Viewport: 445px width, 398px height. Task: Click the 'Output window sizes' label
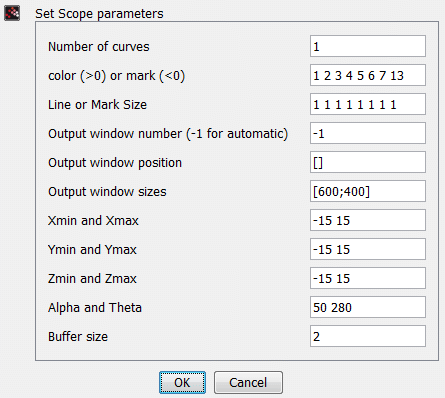click(107, 192)
